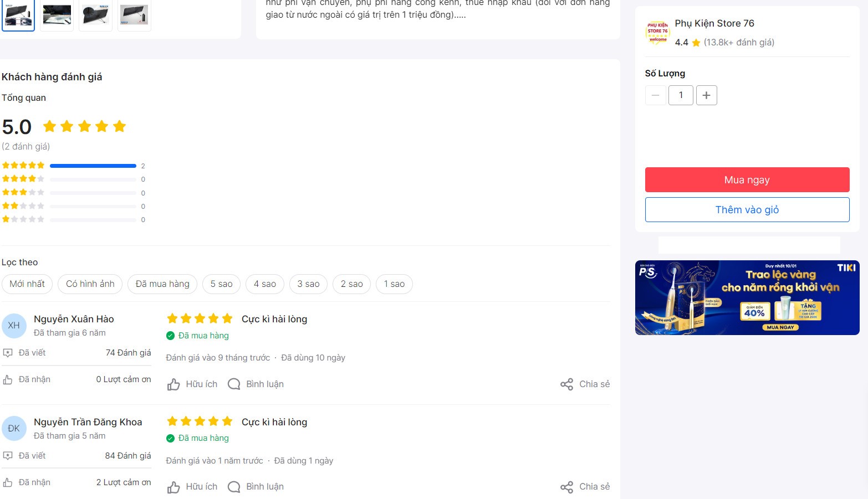Click the Khách hàng đánh giá heading

(52, 77)
